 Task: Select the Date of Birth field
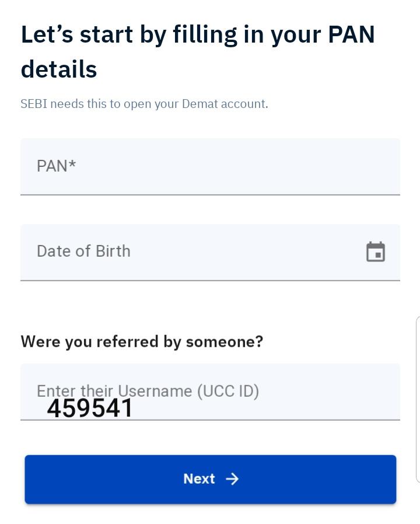pyautogui.click(x=192, y=252)
